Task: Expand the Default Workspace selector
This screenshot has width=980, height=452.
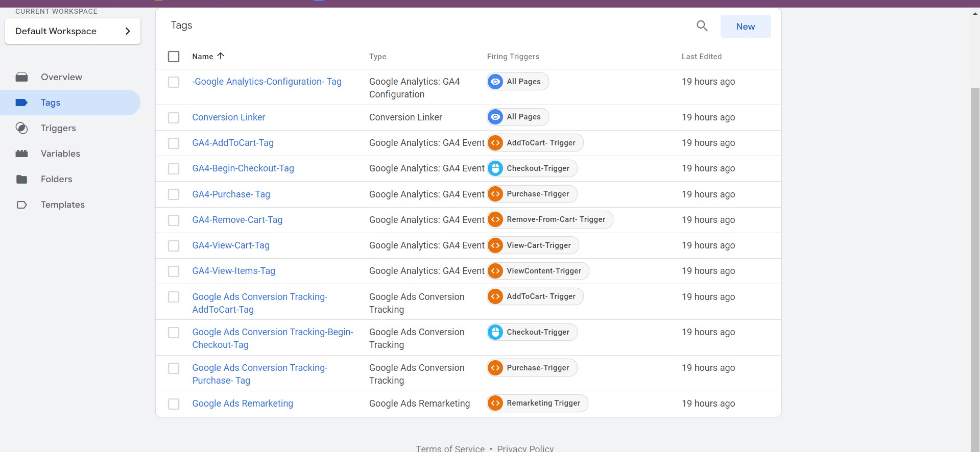Action: (x=73, y=31)
